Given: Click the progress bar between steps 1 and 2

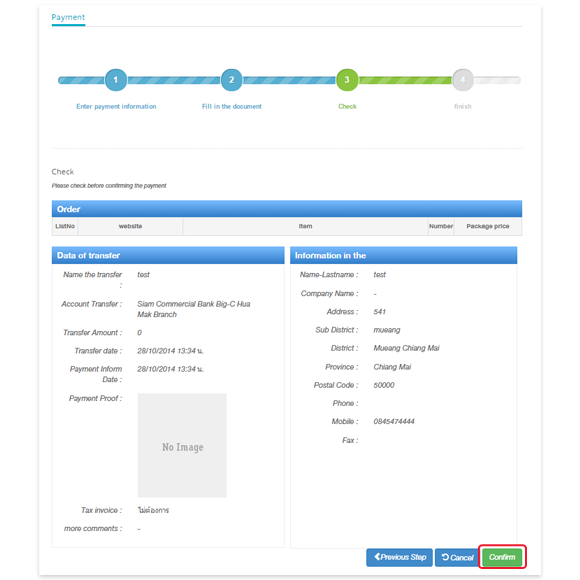Looking at the screenshot, I should pos(174,80).
